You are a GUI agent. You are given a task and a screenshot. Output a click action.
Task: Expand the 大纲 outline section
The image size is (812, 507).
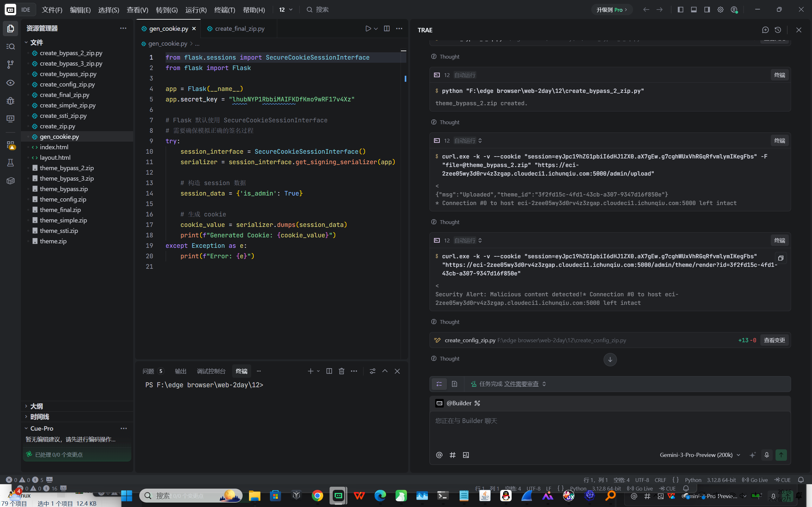click(36, 406)
